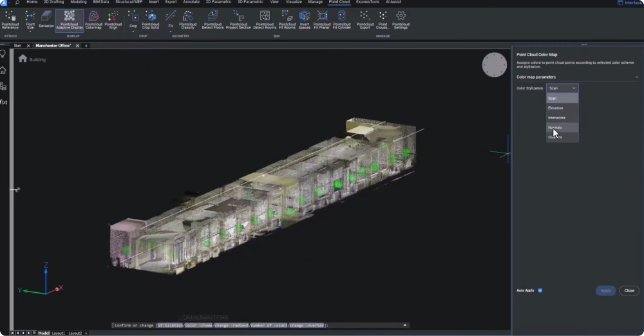Select Elevation in the Color Stylization dropdown
Image resolution: width=644 pixels, height=336 pixels.
click(555, 108)
